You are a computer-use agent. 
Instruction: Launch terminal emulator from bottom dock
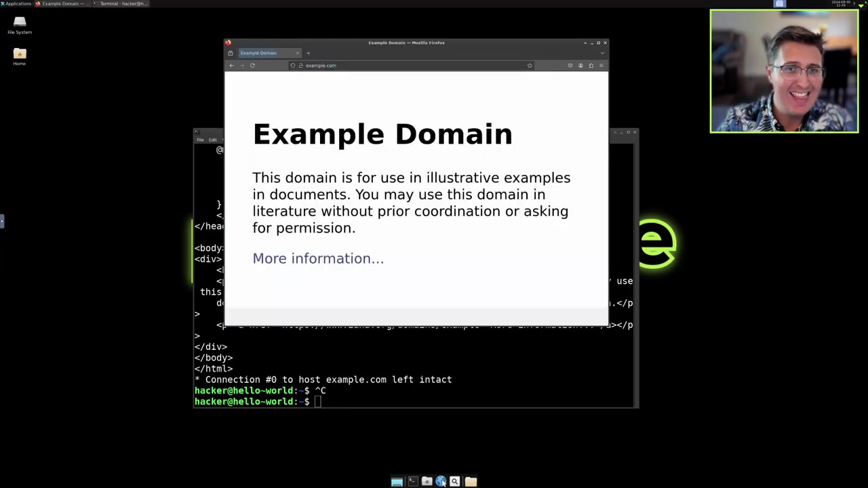click(412, 481)
